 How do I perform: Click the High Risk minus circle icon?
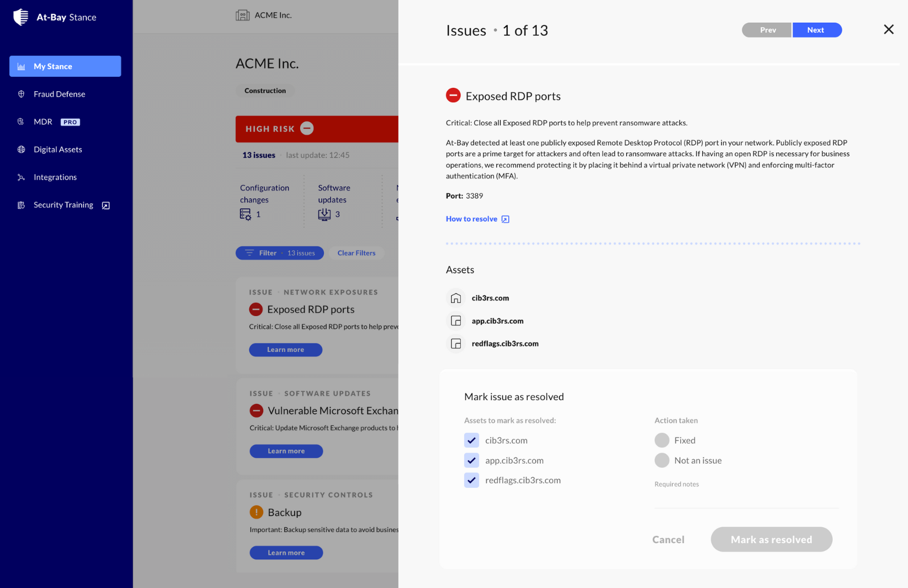pyautogui.click(x=307, y=128)
